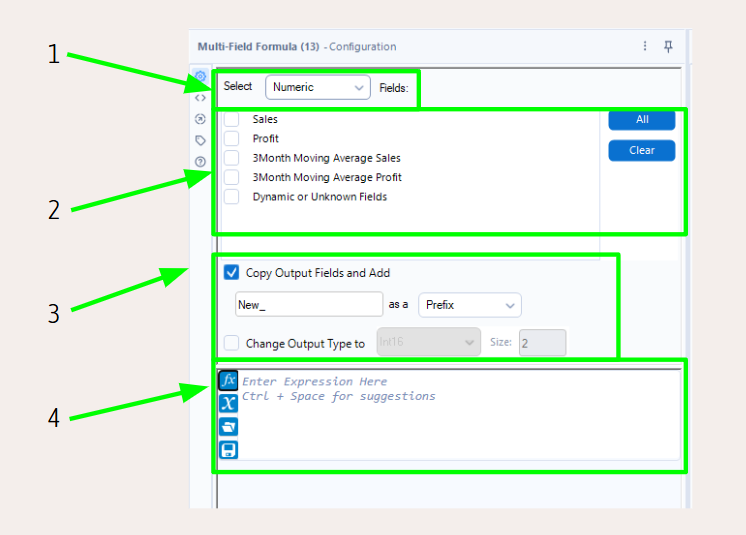Open the XML view code icon
The width and height of the screenshot is (746, 535).
pos(200,98)
